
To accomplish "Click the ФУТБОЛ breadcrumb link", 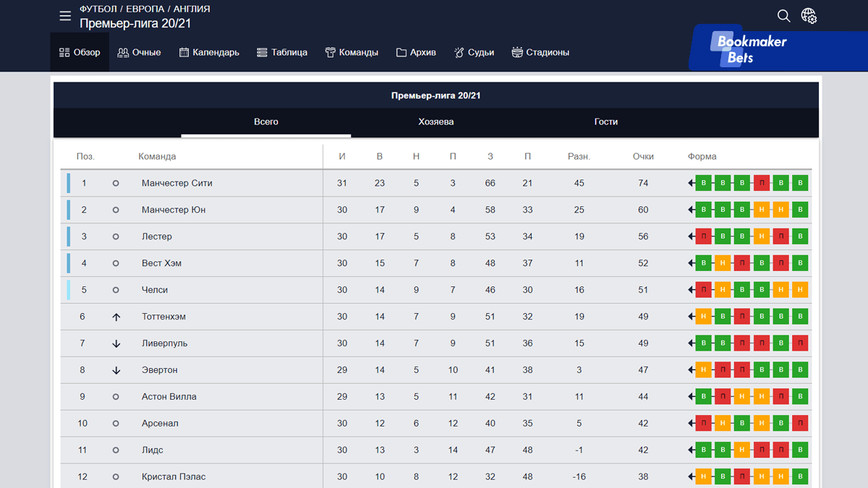I will click(99, 9).
